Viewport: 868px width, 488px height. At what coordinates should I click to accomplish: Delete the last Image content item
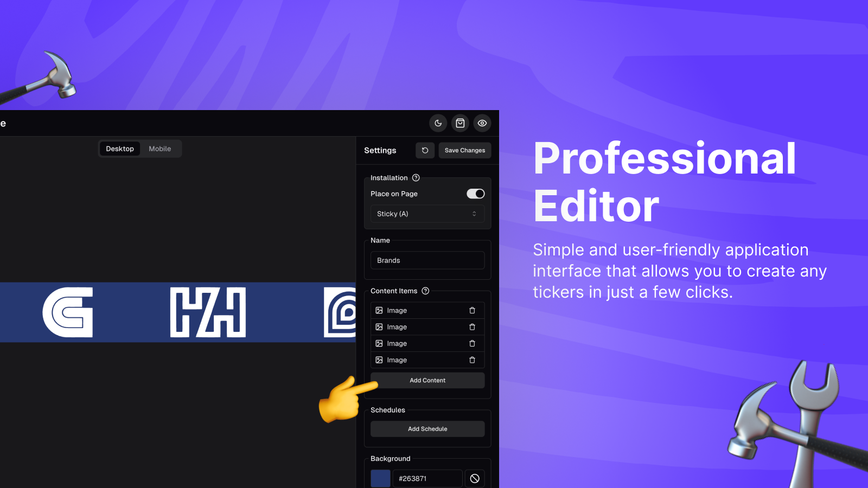[x=472, y=359]
